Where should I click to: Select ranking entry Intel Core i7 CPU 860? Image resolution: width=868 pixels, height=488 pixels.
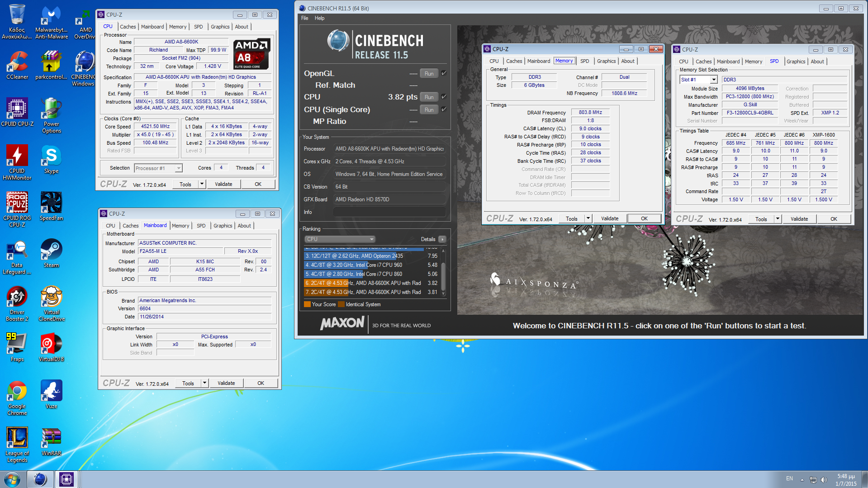point(371,274)
